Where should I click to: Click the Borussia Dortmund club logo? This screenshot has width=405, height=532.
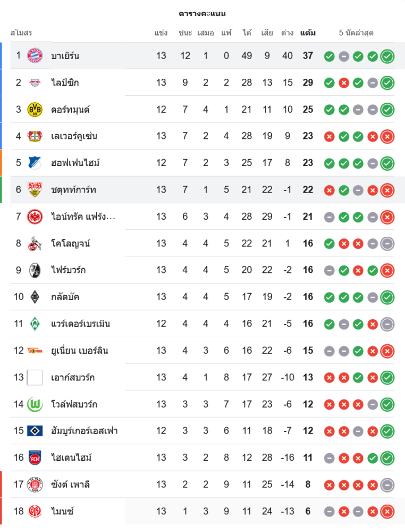click(35, 110)
